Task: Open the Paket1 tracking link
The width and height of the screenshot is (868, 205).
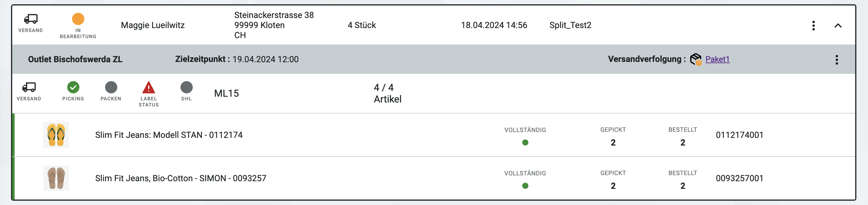Action: [x=717, y=59]
